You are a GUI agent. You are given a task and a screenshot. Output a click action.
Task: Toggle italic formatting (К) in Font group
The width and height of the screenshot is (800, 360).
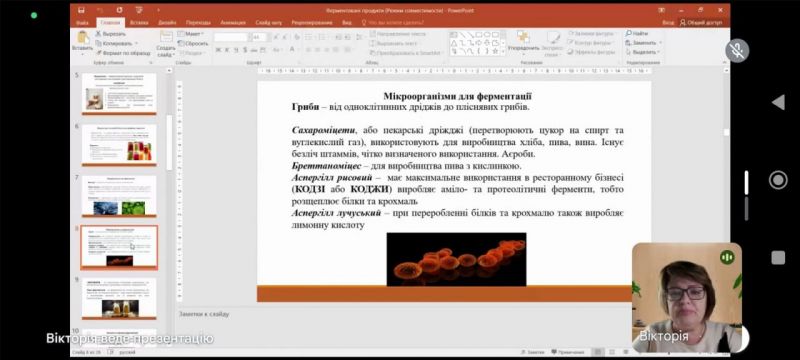click(228, 50)
